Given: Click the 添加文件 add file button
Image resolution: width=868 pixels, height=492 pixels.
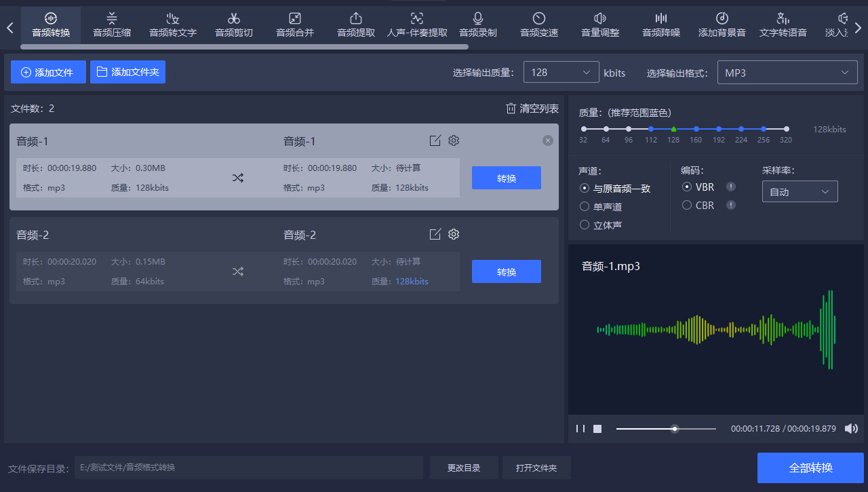Looking at the screenshot, I should pos(48,72).
